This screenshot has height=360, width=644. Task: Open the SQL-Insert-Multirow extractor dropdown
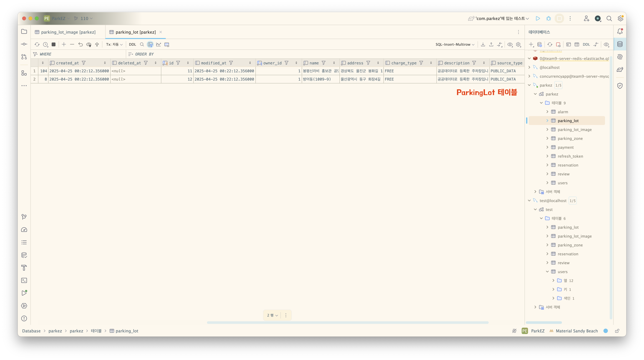(455, 45)
